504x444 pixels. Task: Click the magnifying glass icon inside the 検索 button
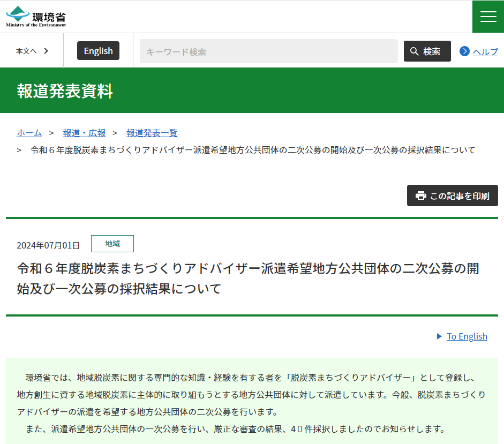tap(415, 50)
